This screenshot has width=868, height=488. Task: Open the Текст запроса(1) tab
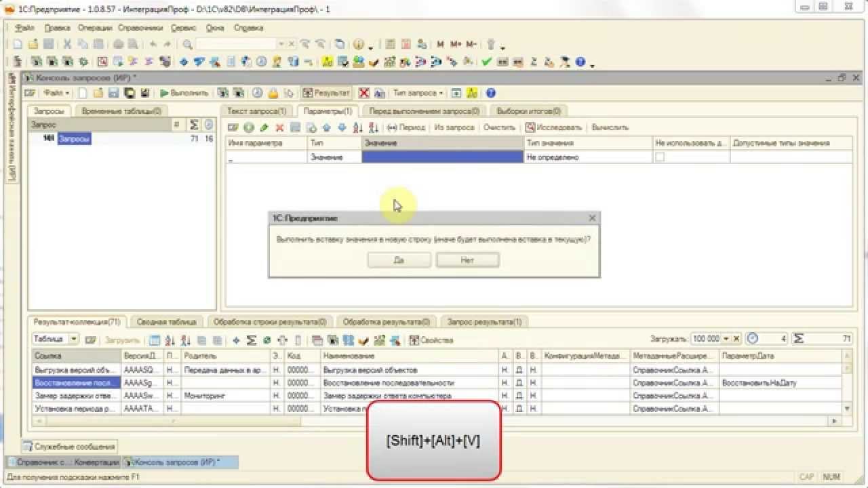(257, 111)
